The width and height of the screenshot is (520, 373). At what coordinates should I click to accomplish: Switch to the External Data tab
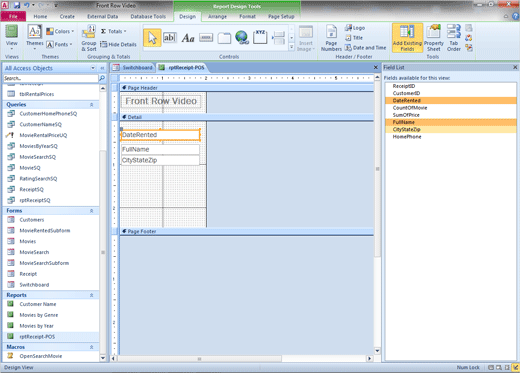coord(102,16)
